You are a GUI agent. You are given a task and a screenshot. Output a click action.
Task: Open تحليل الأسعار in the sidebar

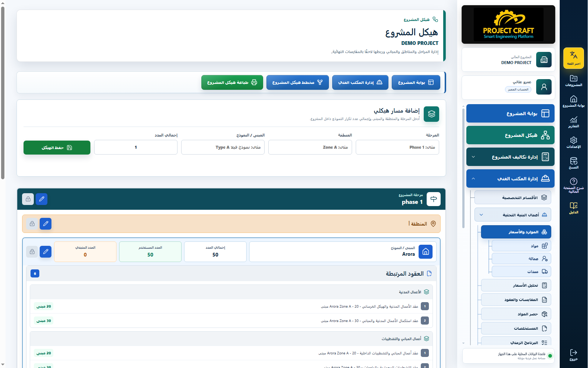pos(516,285)
